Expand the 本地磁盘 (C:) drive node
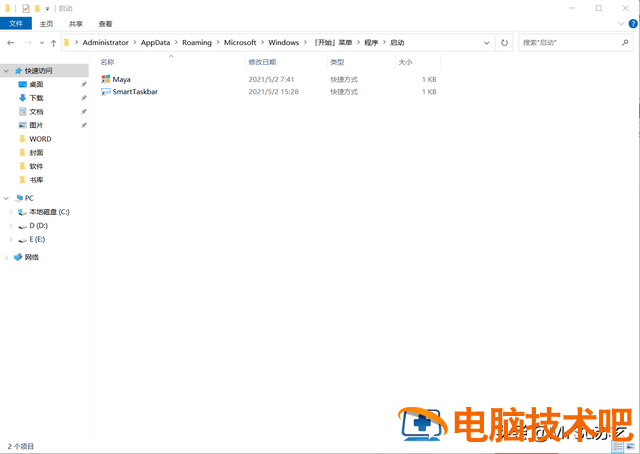Viewport: 640px width, 454px height. coord(11,212)
